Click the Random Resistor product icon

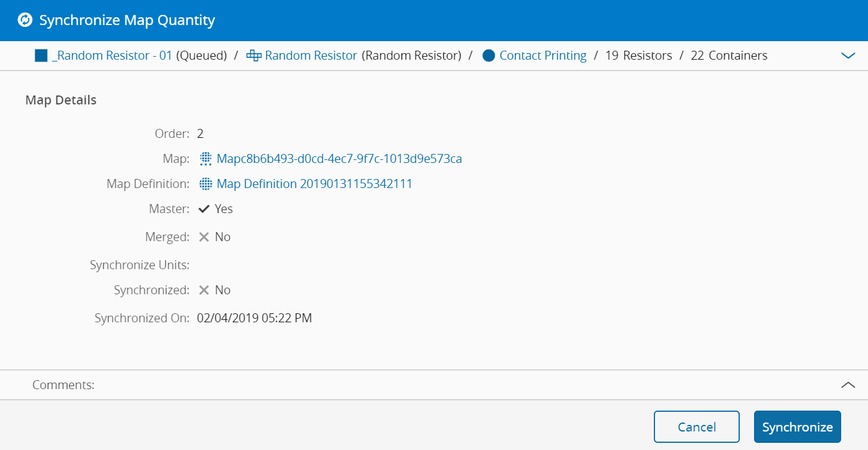click(x=254, y=56)
